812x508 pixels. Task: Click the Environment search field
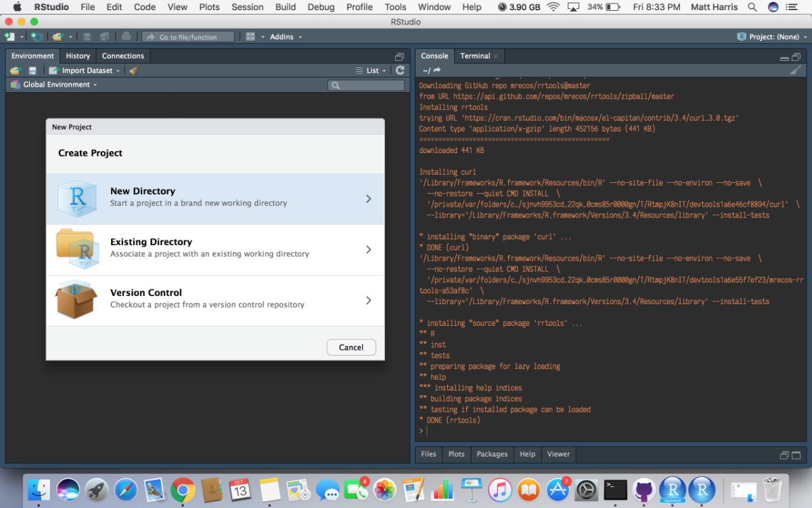tap(366, 85)
